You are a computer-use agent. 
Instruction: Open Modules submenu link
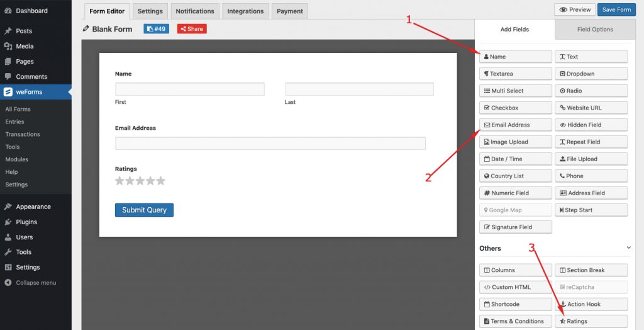tap(17, 159)
